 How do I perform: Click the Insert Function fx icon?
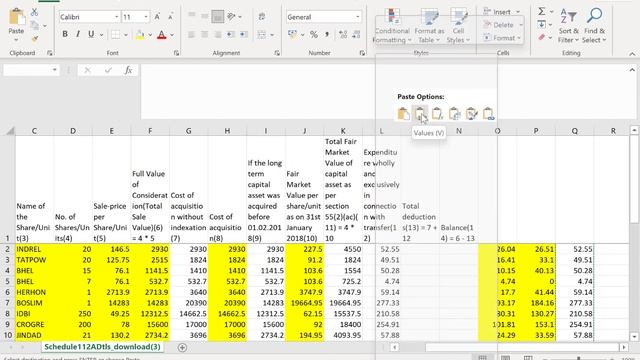click(128, 70)
